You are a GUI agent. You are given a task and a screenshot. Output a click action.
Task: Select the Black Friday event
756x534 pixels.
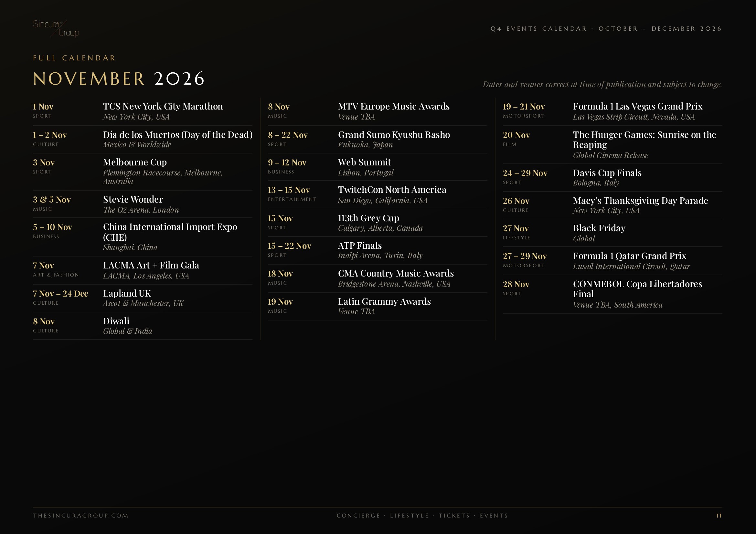(x=599, y=228)
